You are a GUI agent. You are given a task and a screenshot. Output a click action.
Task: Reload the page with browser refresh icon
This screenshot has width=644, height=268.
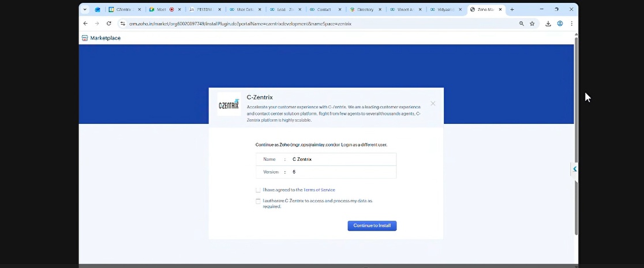108,24
